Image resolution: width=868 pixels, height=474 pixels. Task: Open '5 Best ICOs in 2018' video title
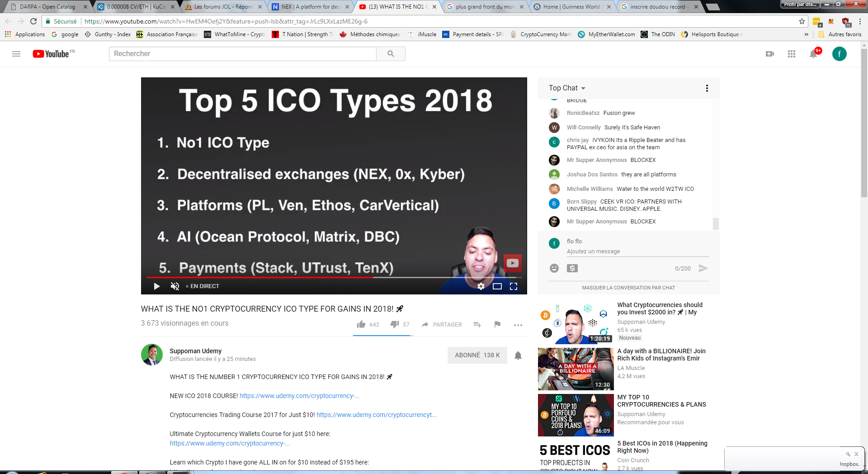(662, 447)
